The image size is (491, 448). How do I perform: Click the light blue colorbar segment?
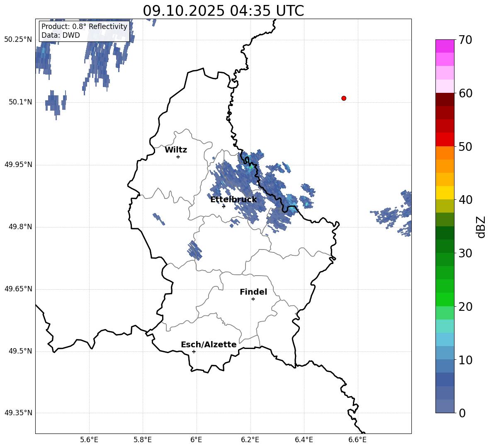coord(445,339)
